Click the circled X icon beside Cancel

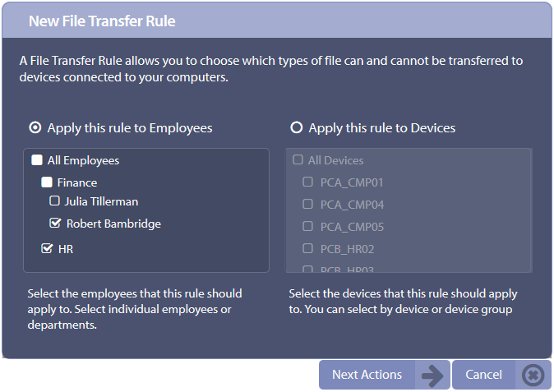pyautogui.click(x=533, y=375)
